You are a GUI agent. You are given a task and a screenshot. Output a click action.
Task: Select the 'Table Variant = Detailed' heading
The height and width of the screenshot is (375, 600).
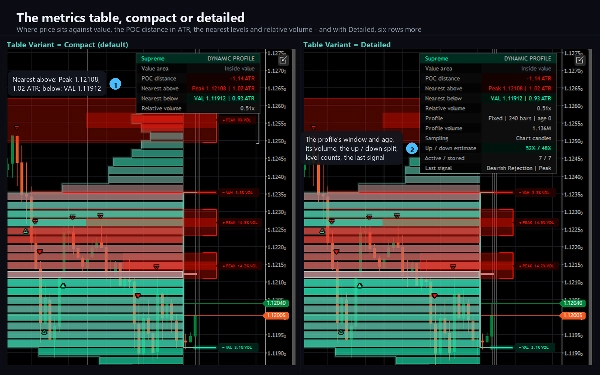pos(347,44)
